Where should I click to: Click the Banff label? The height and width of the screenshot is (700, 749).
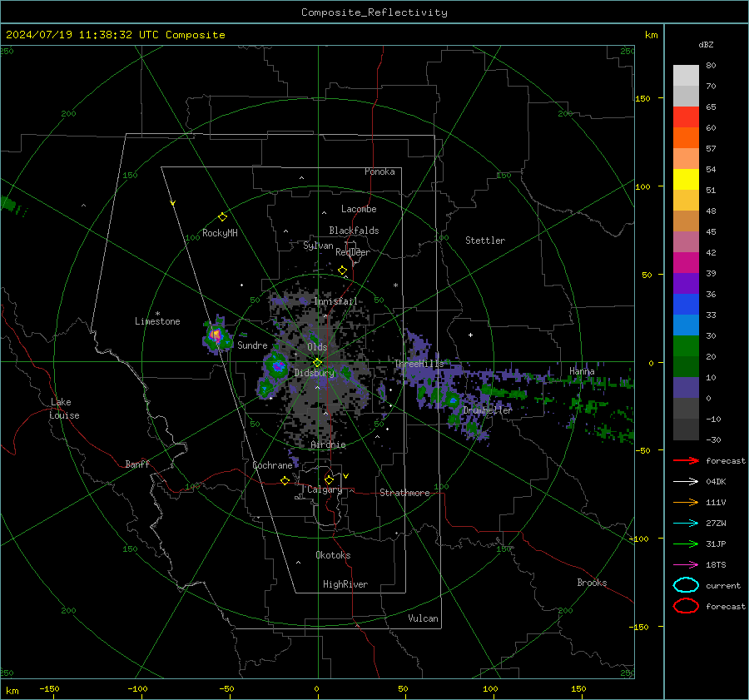(x=137, y=464)
